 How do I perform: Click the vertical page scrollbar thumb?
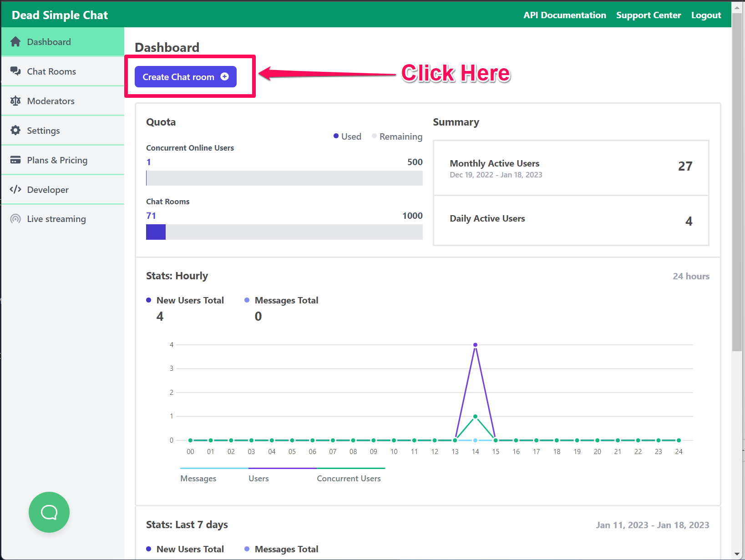(737, 182)
